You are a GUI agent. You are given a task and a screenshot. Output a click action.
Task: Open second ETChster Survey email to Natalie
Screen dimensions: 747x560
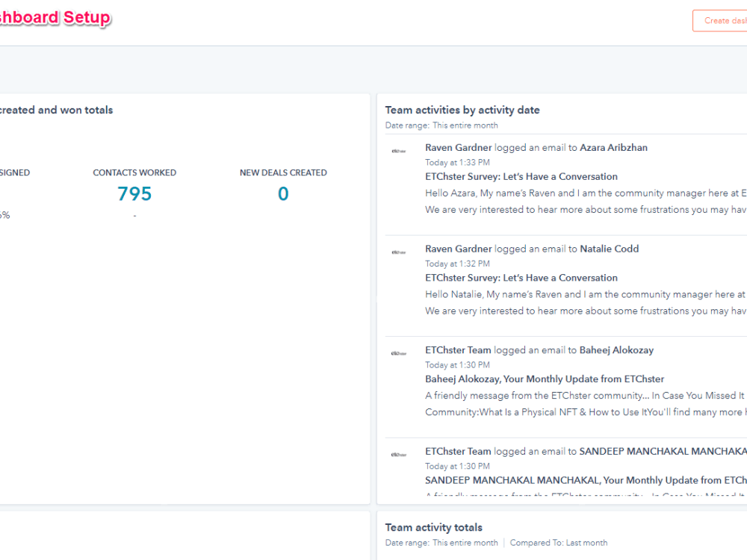(521, 278)
